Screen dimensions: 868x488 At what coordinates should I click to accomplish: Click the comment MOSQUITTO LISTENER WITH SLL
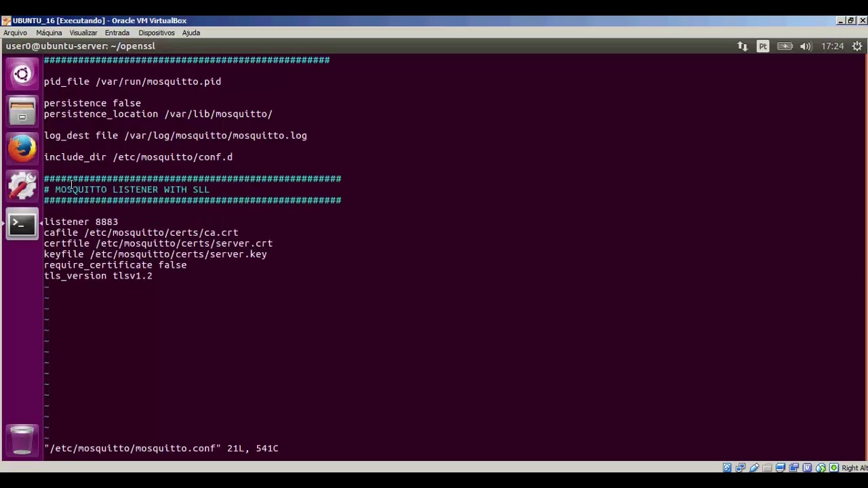point(127,190)
